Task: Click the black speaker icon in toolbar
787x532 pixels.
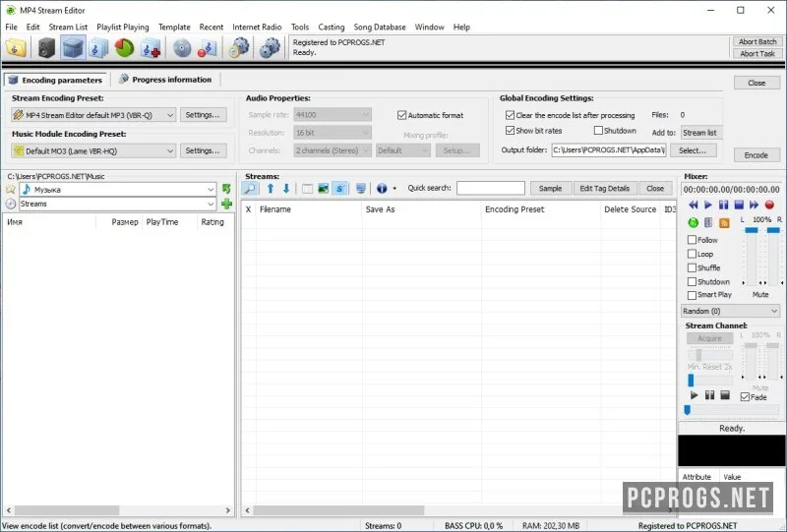Action: (x=46, y=48)
